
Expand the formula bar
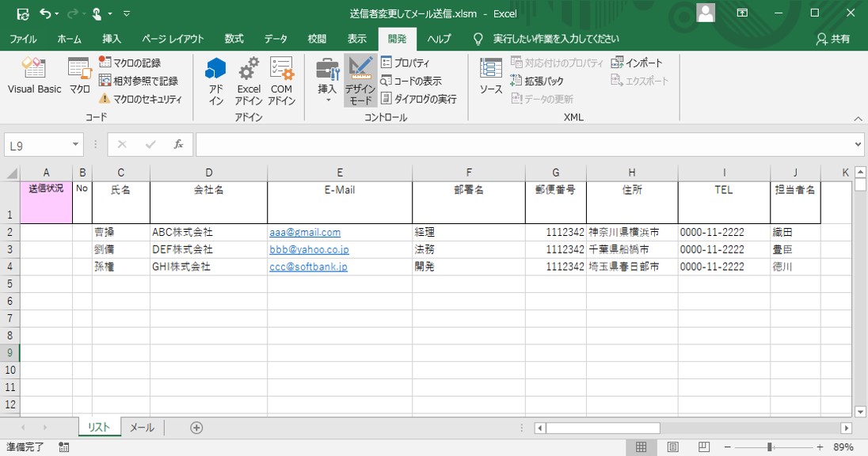858,145
